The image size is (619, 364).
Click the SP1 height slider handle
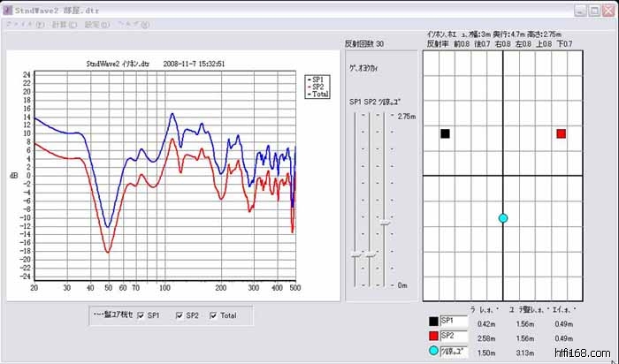click(356, 254)
